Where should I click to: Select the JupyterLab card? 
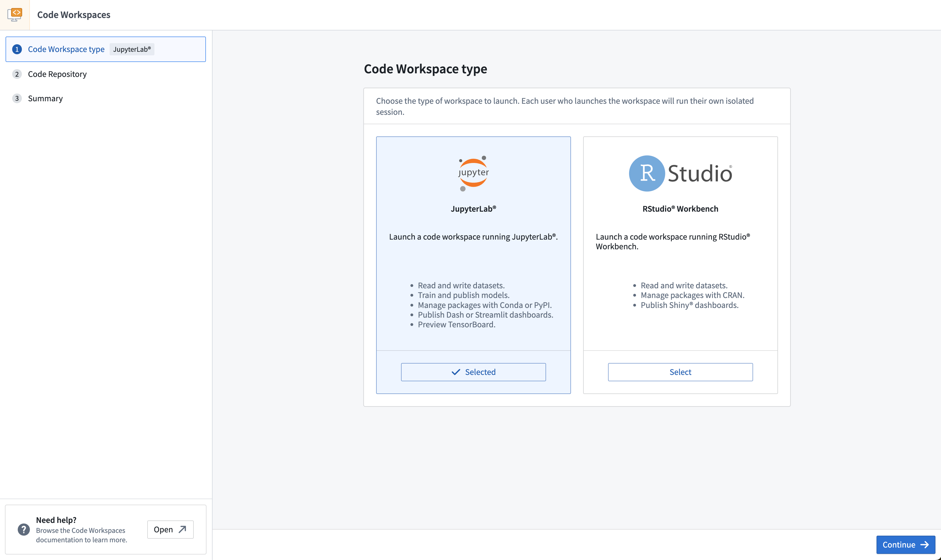pyautogui.click(x=473, y=264)
